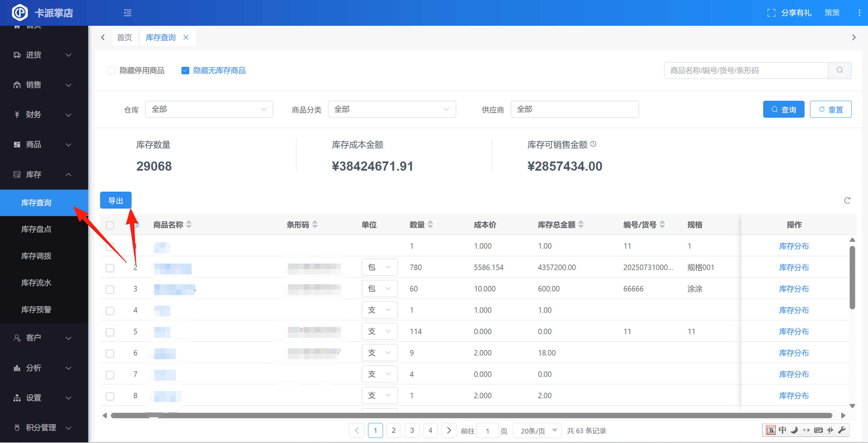Sort by 商品名称 sort arrows
868x443 pixels.
coord(189,224)
